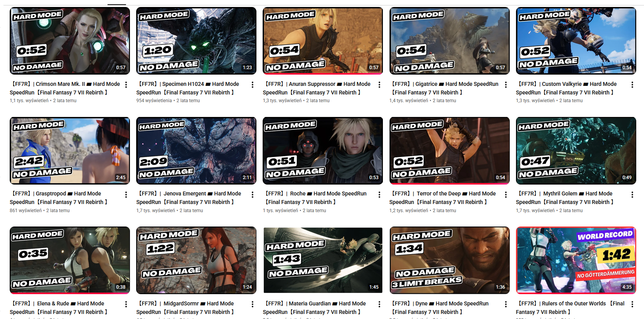
Task: Play the MidgardSormr 1:22 video thumbnail
Action: point(196,260)
